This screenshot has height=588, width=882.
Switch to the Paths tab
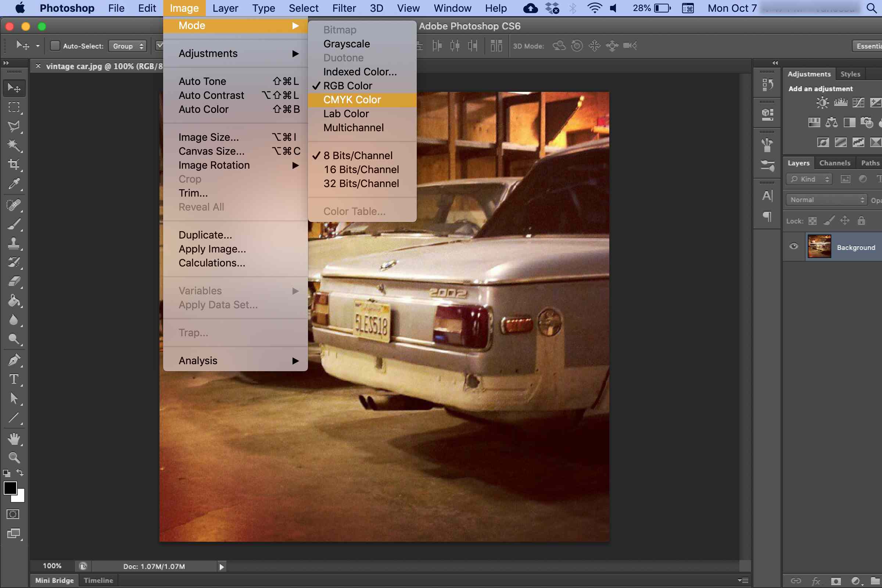click(870, 163)
